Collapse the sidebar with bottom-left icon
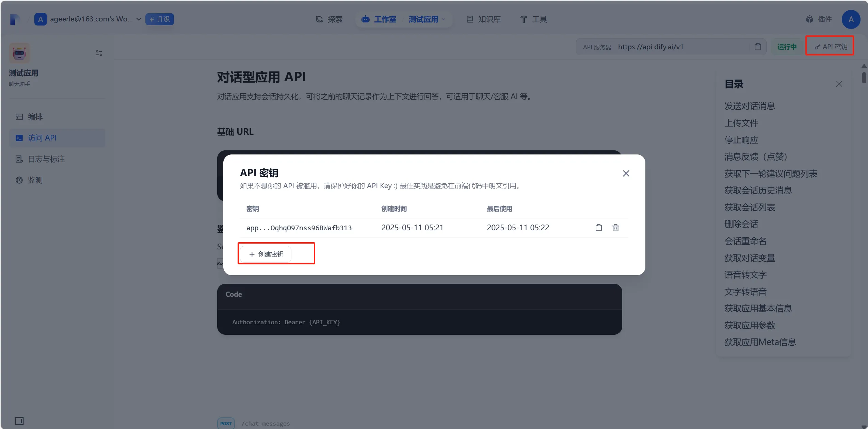868x429 pixels. coord(19,421)
